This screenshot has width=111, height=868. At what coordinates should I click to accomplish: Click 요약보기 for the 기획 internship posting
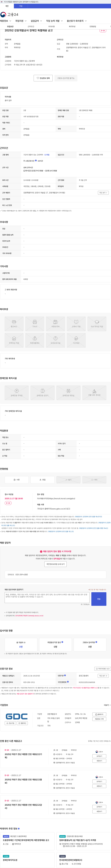[99, 756]
